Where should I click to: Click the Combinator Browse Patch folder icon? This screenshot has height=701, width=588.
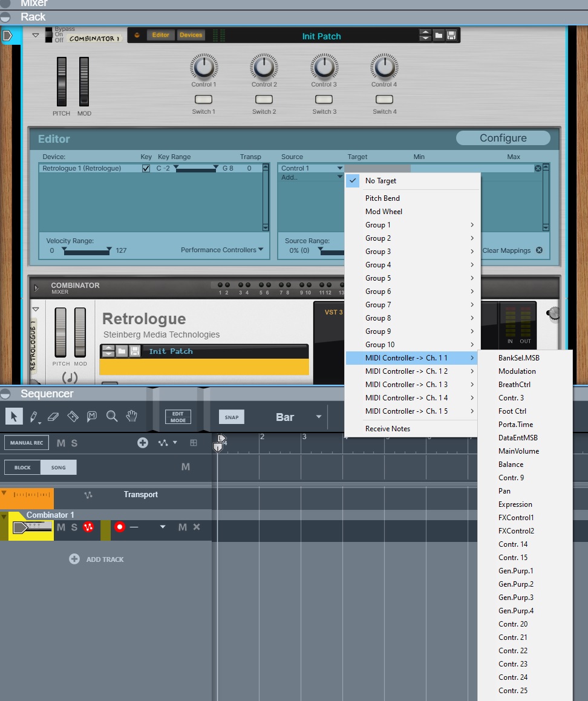(439, 35)
